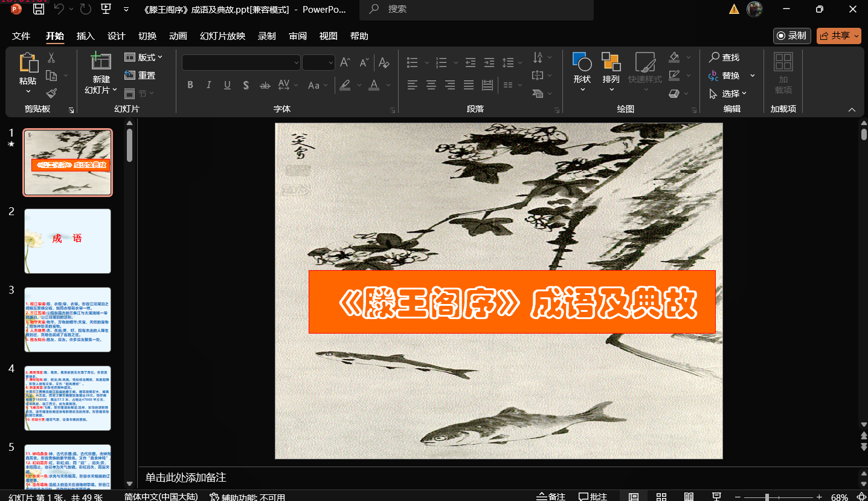Open the font name combo box

(241, 62)
